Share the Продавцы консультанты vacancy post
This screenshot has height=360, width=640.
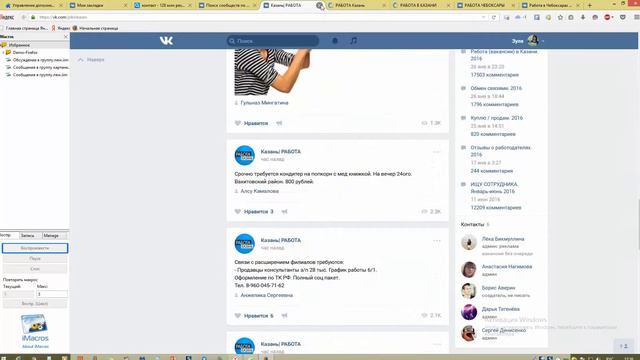(284, 316)
